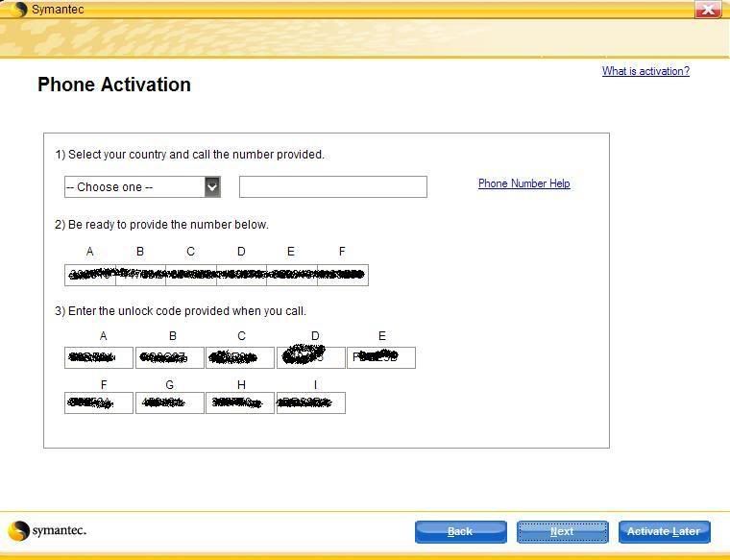Click unlock code field E
Screen dimensions: 730x560
tap(381, 358)
